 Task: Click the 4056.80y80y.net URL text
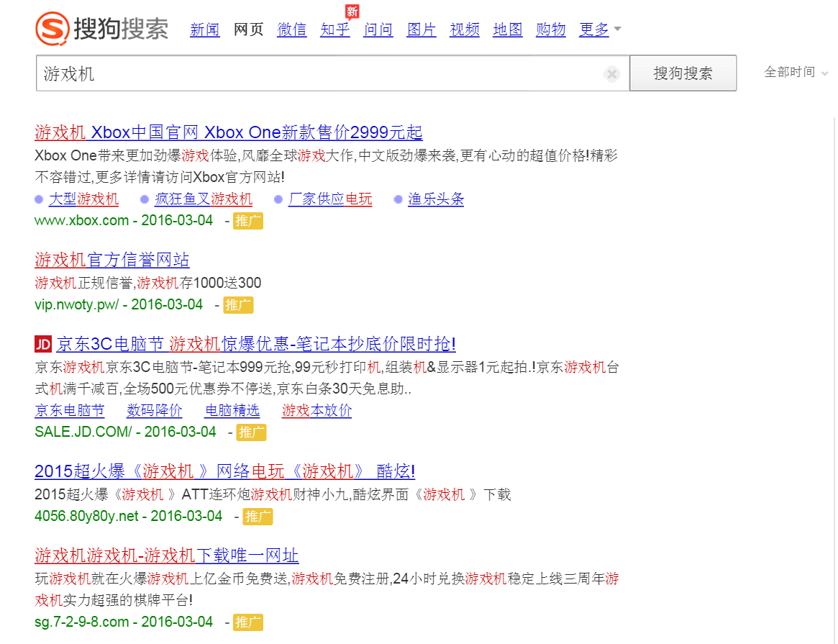click(86, 516)
